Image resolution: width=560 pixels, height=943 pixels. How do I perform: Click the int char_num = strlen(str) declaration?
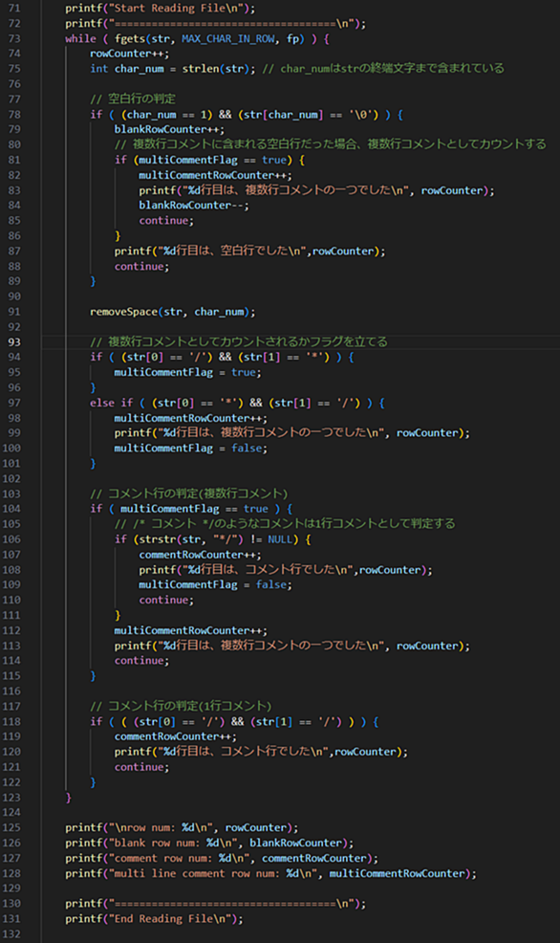click(x=172, y=69)
